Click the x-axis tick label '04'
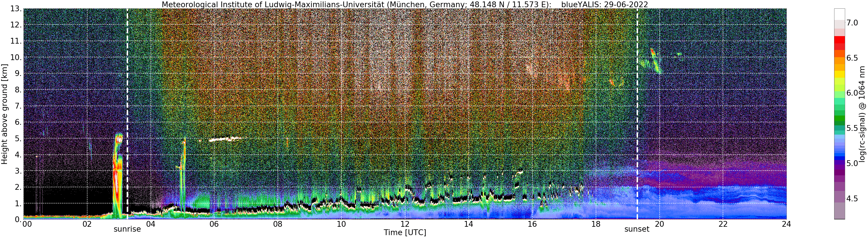 151,224
